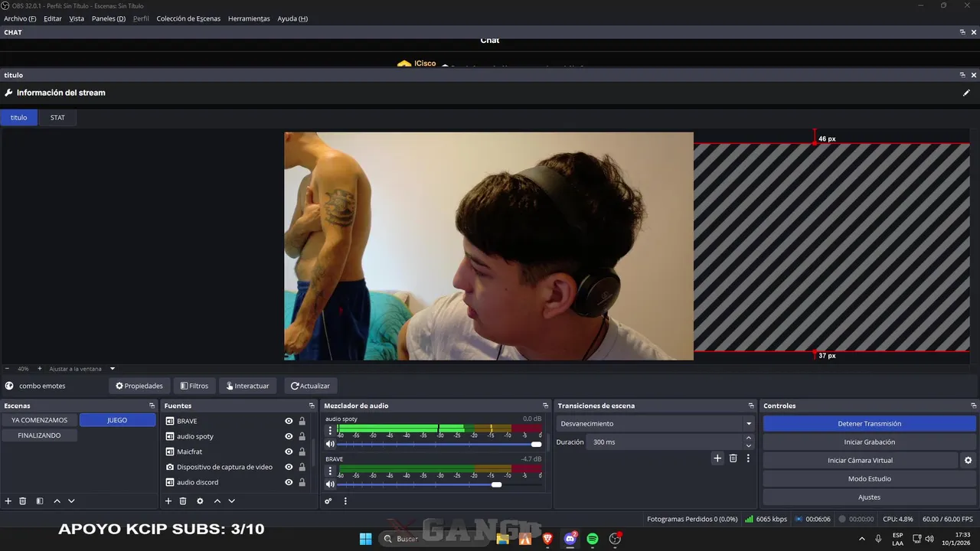Image resolution: width=980 pixels, height=551 pixels.
Task: Pop out the Transiciones de escena dock
Action: pyautogui.click(x=751, y=406)
